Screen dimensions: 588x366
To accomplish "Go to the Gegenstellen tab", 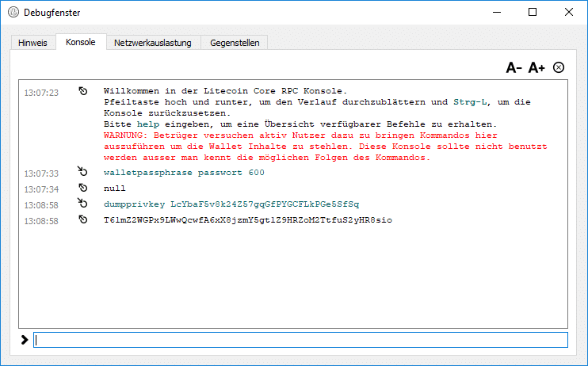I will (x=235, y=43).
